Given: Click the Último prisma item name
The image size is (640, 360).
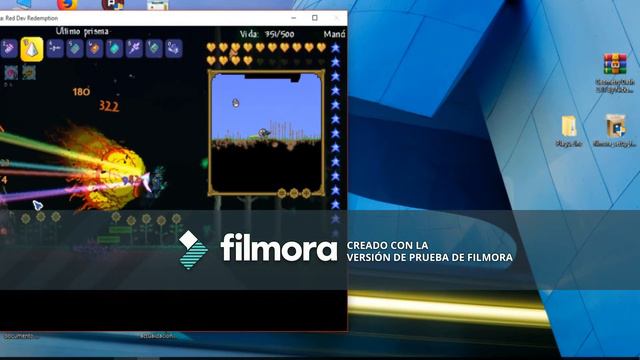Looking at the screenshot, I should click(x=82, y=31).
